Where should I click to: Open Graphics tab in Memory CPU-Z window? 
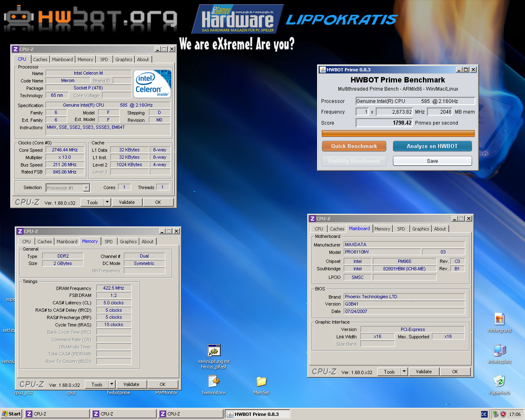pyautogui.click(x=128, y=242)
